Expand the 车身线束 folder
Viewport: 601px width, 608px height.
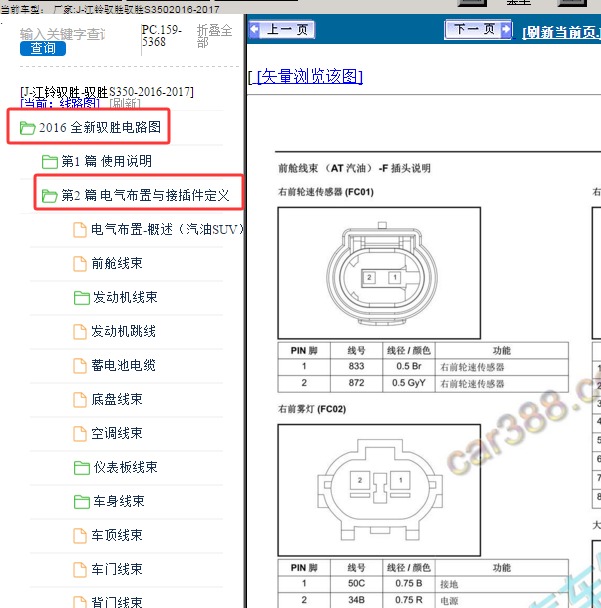[x=118, y=501]
